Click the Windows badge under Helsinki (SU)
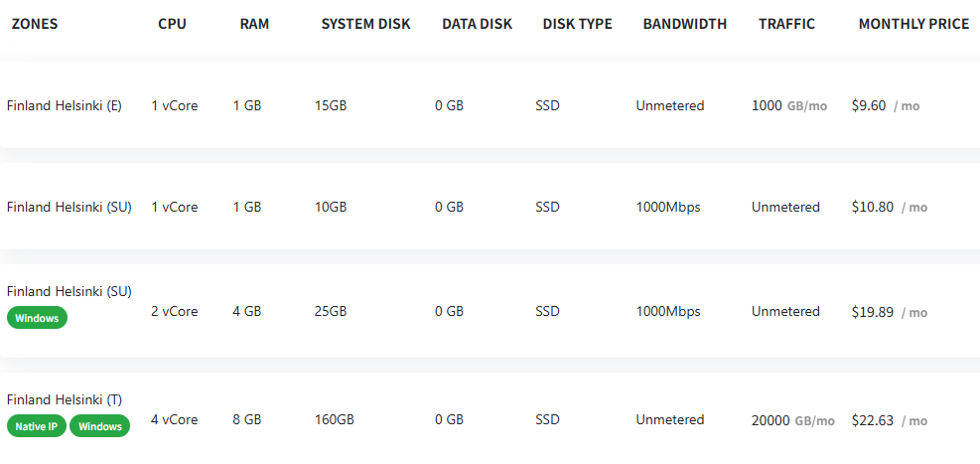Image resolution: width=980 pixels, height=464 pixels. pyautogui.click(x=38, y=318)
